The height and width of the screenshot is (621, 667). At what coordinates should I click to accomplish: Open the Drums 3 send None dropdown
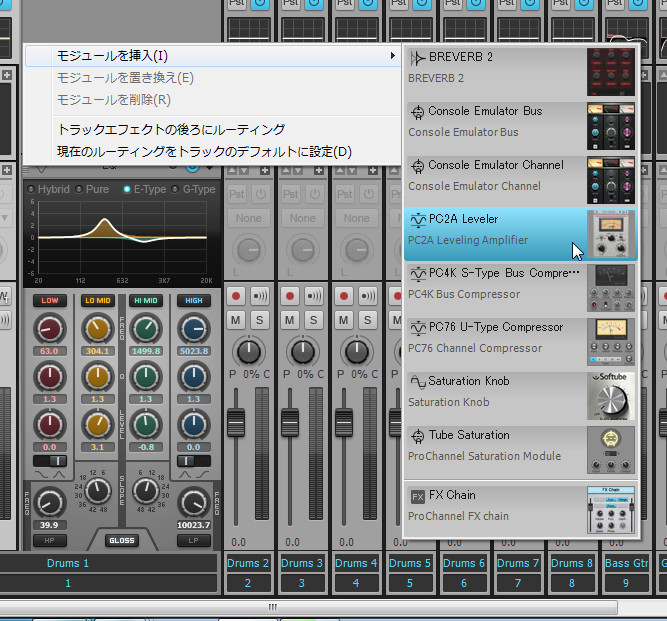(303, 218)
